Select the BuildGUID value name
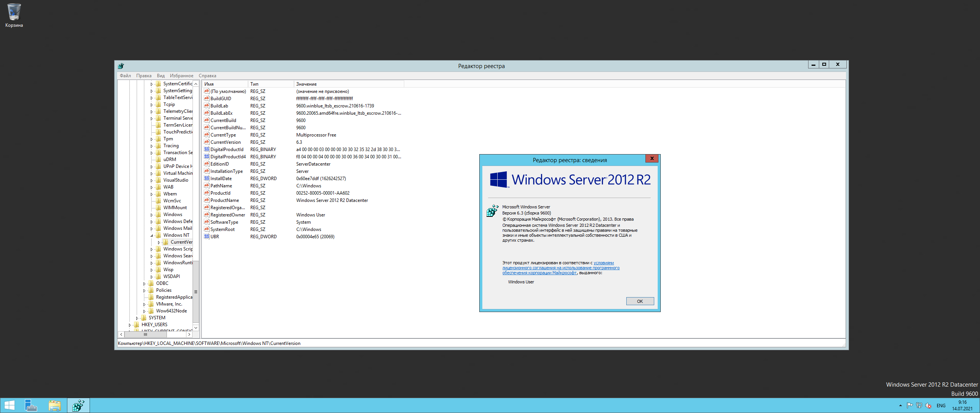Image resolution: width=980 pixels, height=413 pixels. coord(220,99)
